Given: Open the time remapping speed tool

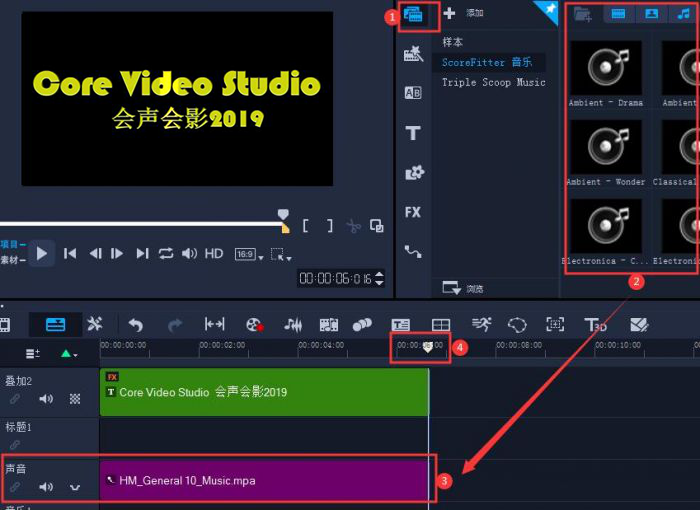Looking at the screenshot, I should pyautogui.click(x=482, y=324).
